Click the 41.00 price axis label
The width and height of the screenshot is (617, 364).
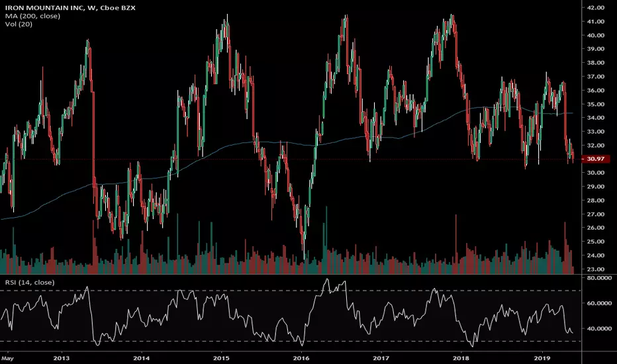pyautogui.click(x=595, y=22)
